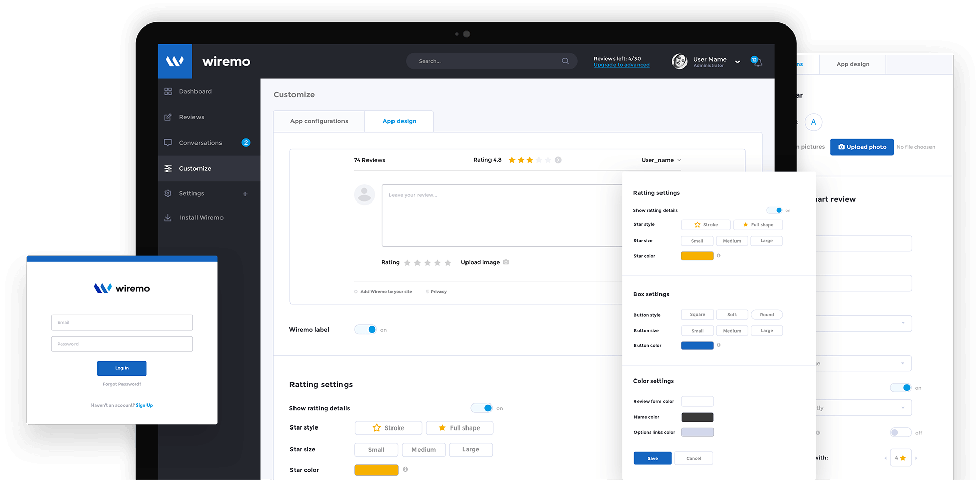The height and width of the screenshot is (480, 980).
Task: Click info icon next to main Star color
Action: coord(405,469)
